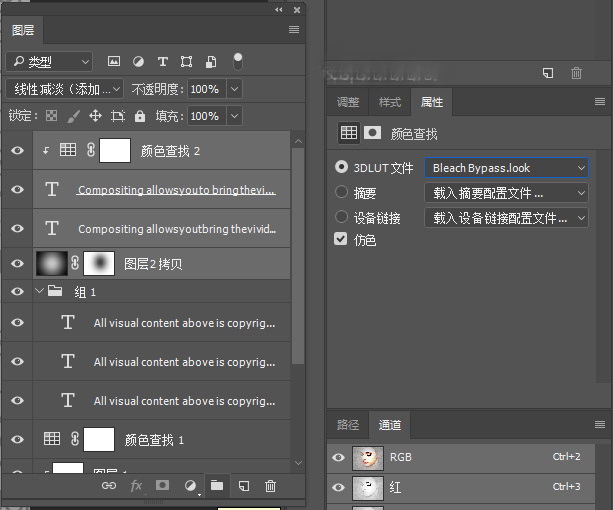Hide the 颜色查找 2 layer
This screenshot has width=613, height=510.
(x=17, y=151)
